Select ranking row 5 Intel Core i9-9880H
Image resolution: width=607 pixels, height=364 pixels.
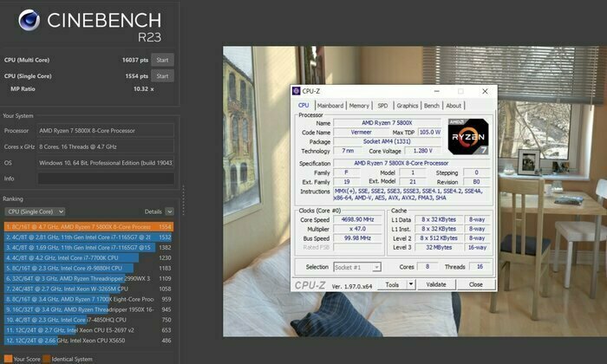(88, 268)
